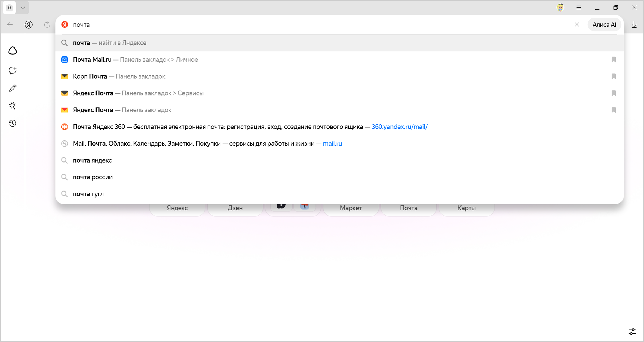
Task: Open the Яндекс Почта suggestion in the Сервисы folder
Action: pos(339,93)
